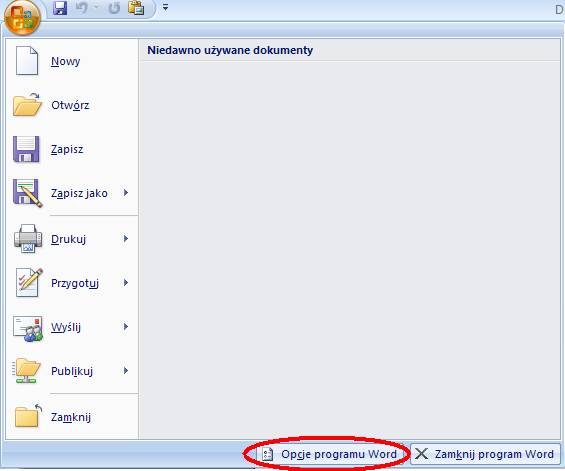Screen dimensions: 565x471
Task: Choose Zapisz from the Office menu
Action: point(67,149)
